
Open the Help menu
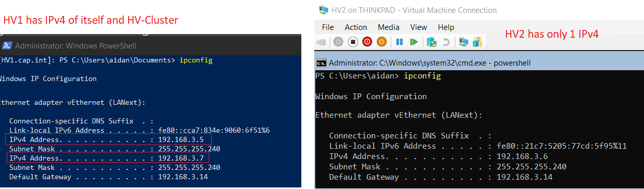tap(446, 27)
